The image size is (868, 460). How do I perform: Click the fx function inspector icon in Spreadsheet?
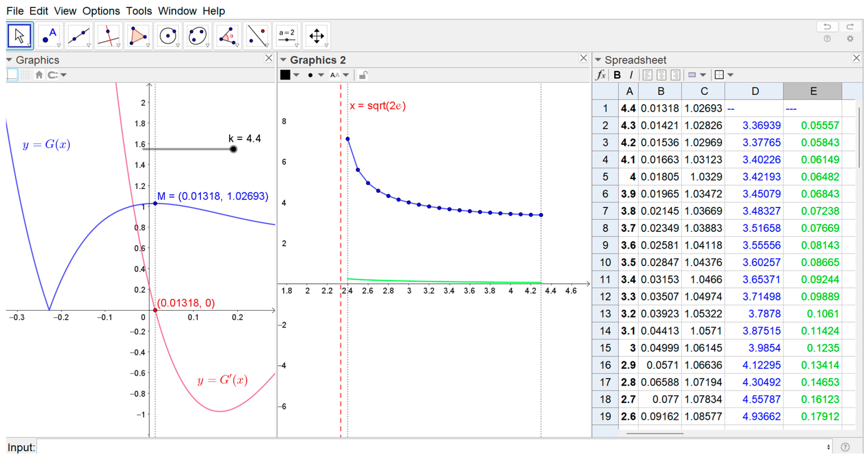click(x=601, y=75)
